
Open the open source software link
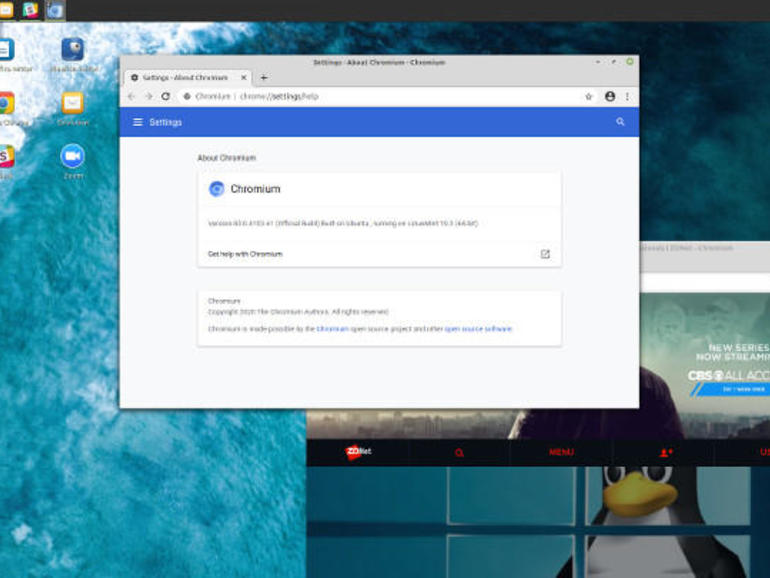click(478, 329)
